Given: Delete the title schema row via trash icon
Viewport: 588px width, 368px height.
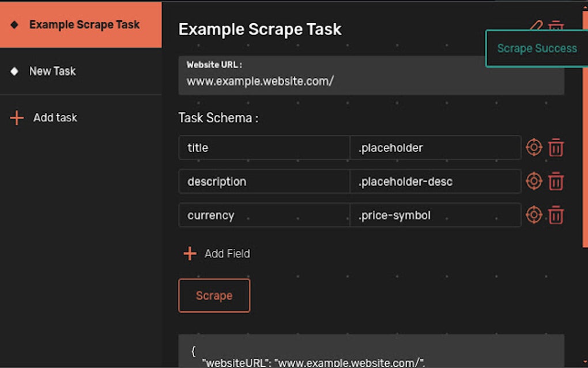Looking at the screenshot, I should click(x=556, y=148).
